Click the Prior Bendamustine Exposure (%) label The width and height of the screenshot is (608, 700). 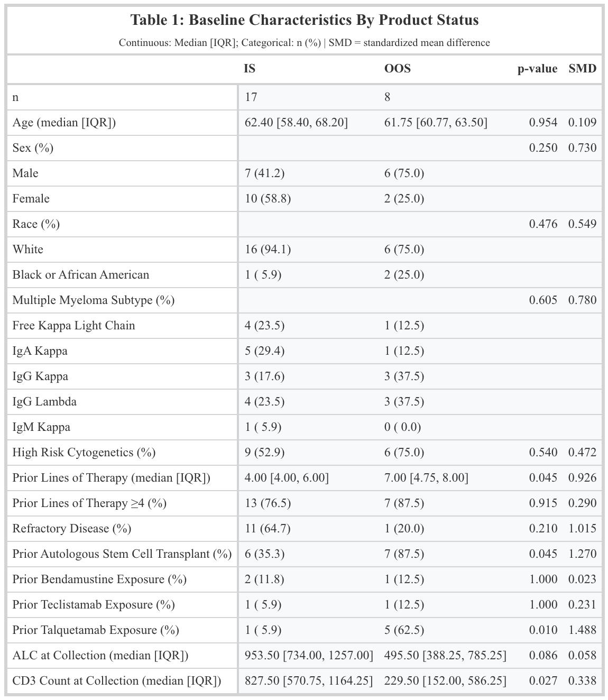point(99,579)
